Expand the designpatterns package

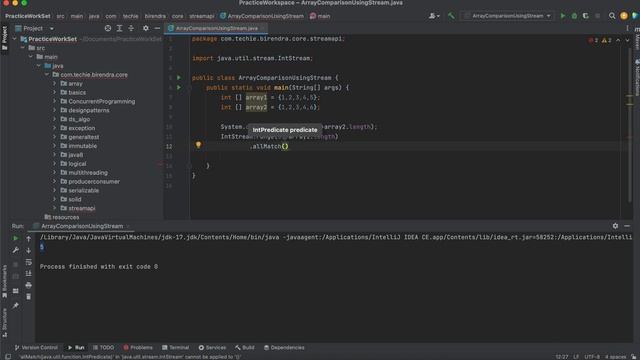[x=55, y=110]
